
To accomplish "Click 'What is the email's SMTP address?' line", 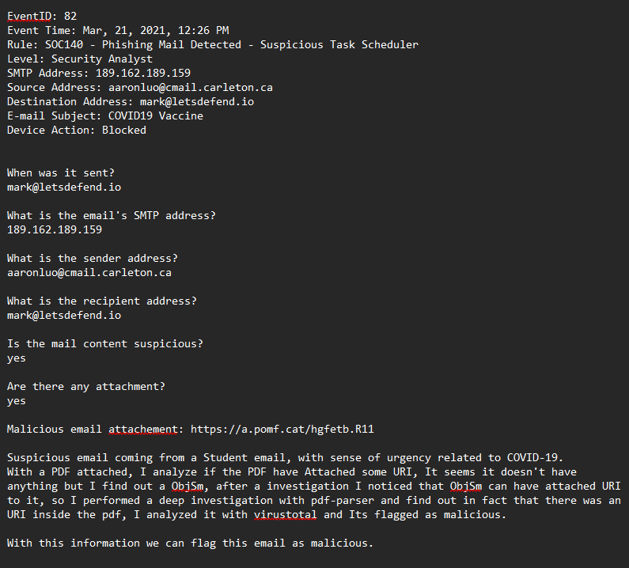I will point(111,215).
